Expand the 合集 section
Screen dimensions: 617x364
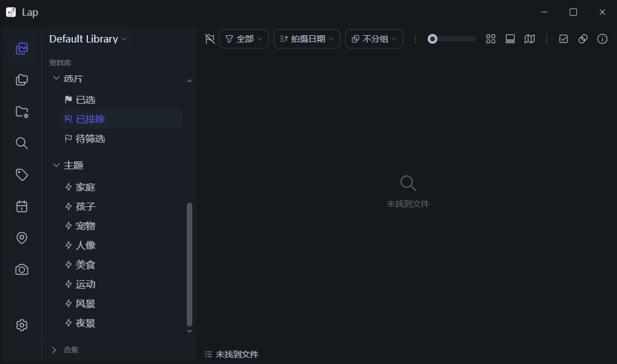click(x=54, y=350)
